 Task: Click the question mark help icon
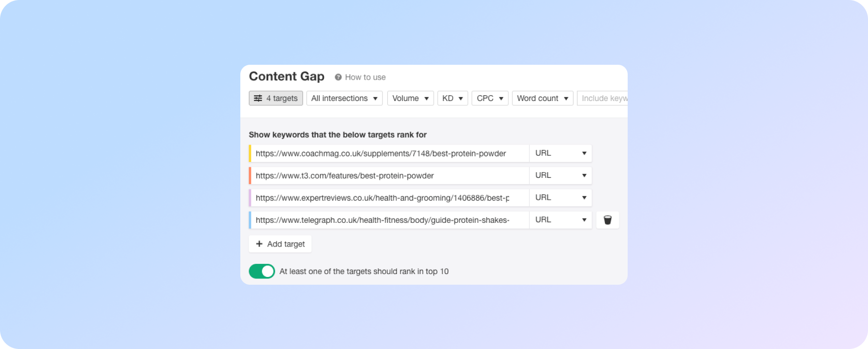click(338, 77)
